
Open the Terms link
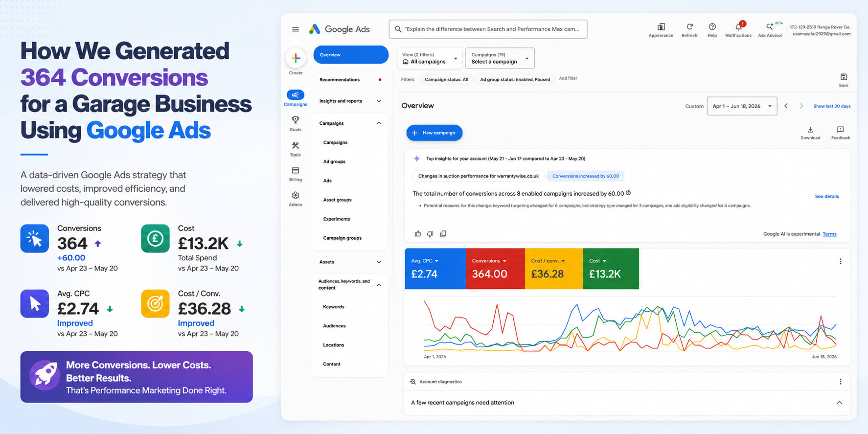(x=829, y=234)
